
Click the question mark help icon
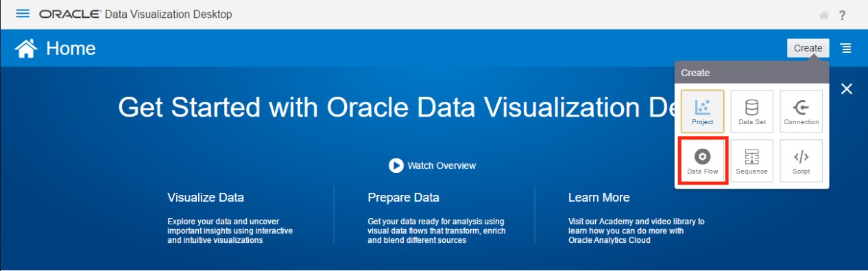click(x=843, y=14)
